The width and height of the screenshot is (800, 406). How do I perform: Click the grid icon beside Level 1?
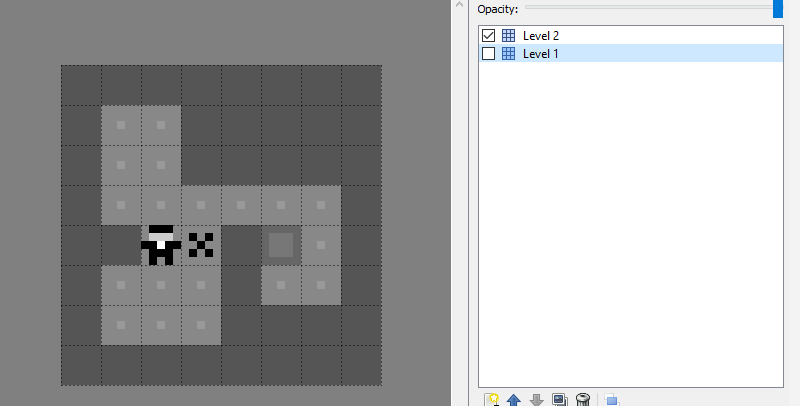(x=508, y=54)
